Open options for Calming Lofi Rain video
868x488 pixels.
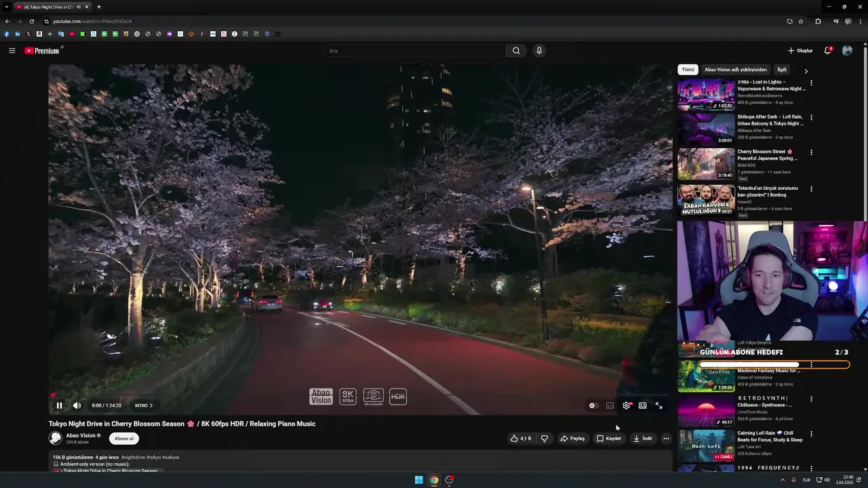pyautogui.click(x=811, y=434)
